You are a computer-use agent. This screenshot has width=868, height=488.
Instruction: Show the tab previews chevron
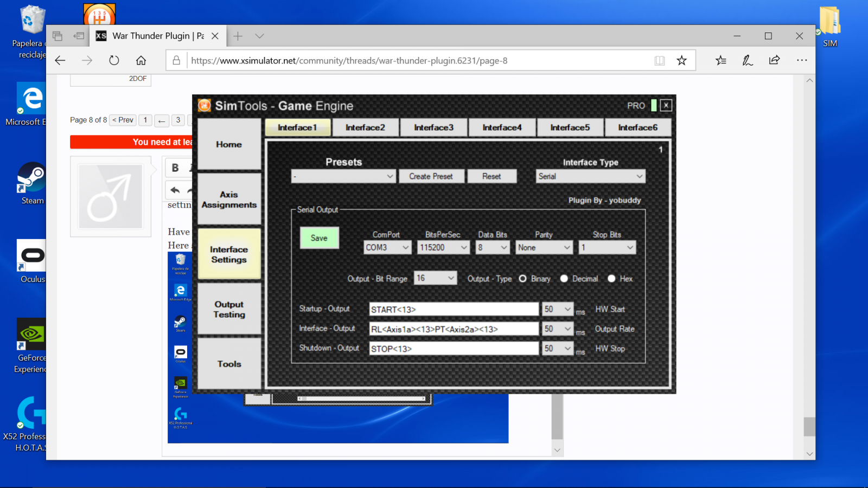tap(259, 36)
